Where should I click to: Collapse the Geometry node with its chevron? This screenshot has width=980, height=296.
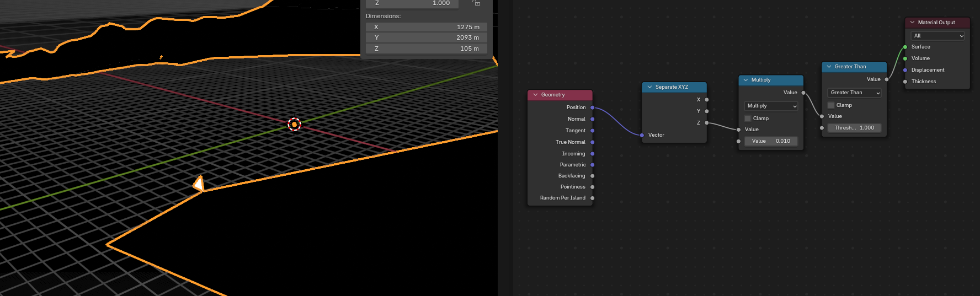pos(535,95)
